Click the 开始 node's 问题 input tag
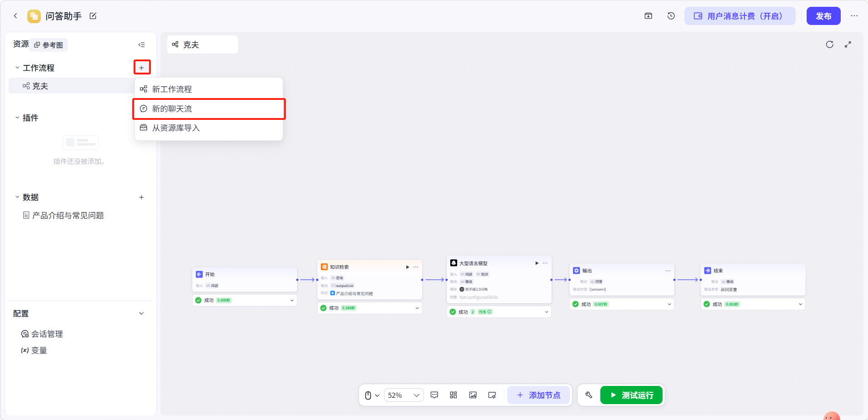This screenshot has width=868, height=420. [x=212, y=286]
